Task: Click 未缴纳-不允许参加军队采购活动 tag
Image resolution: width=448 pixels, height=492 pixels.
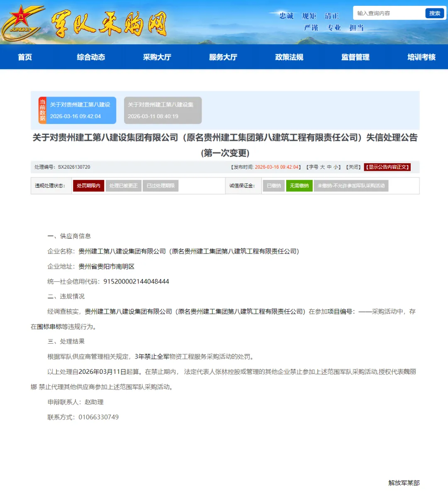Action: (x=351, y=186)
